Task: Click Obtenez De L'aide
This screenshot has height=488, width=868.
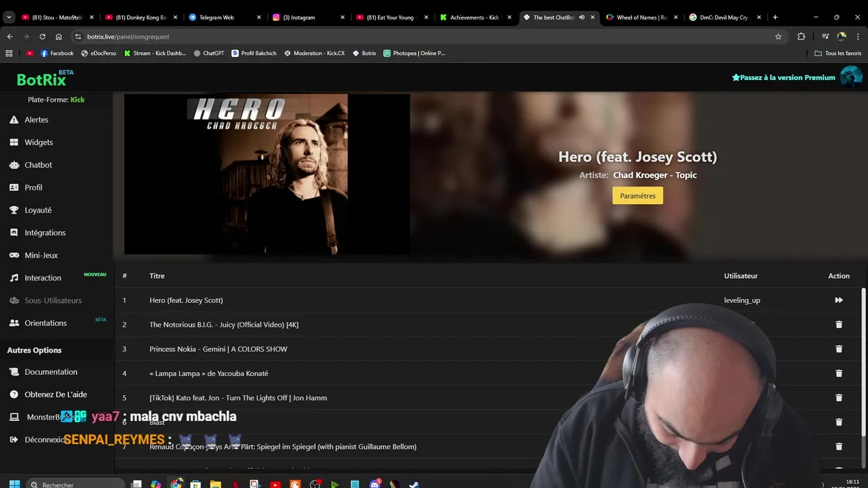Action: point(56,394)
